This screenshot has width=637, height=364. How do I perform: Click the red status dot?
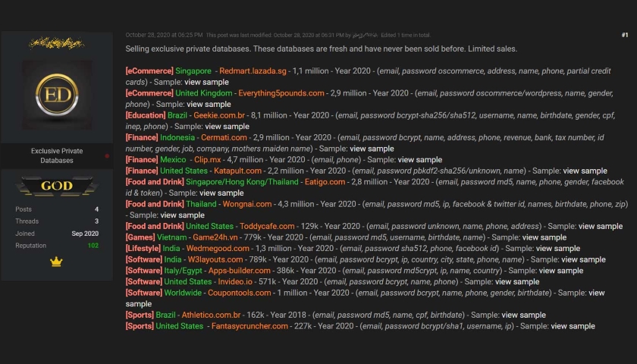tap(107, 156)
